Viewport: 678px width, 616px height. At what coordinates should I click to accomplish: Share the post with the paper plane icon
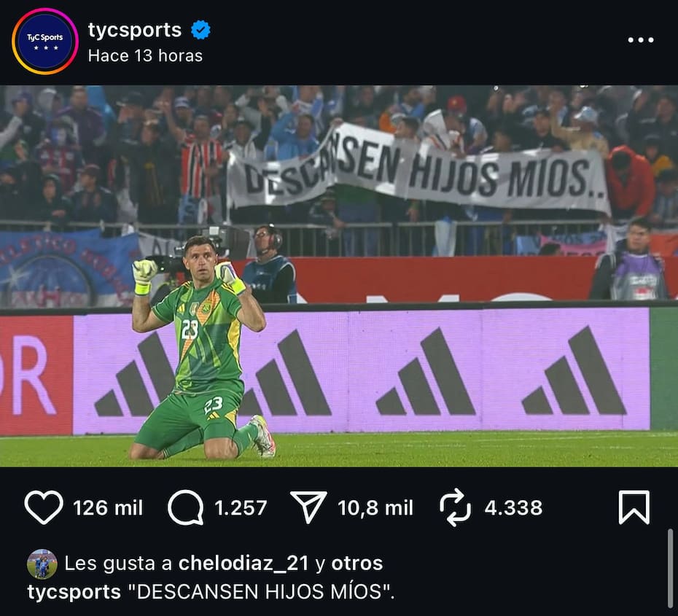(308, 507)
